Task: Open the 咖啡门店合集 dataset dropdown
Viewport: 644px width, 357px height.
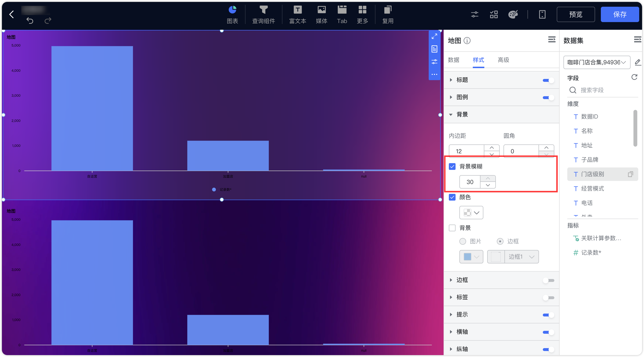Action: pyautogui.click(x=597, y=62)
